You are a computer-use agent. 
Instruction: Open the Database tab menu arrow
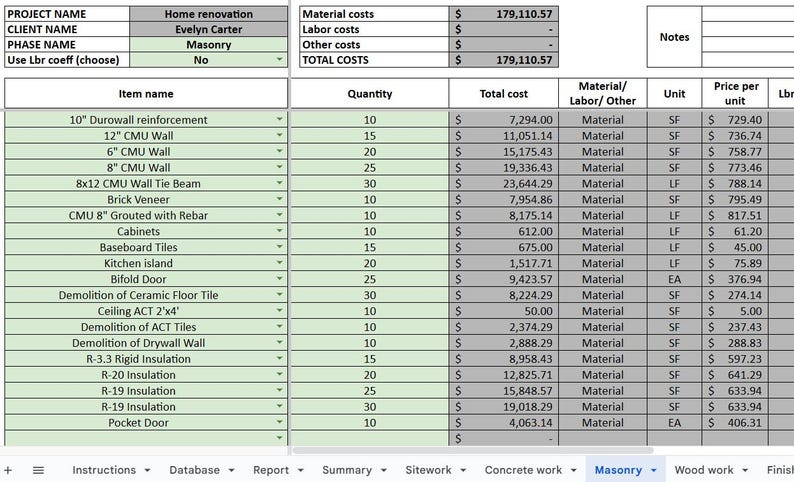coord(231,470)
